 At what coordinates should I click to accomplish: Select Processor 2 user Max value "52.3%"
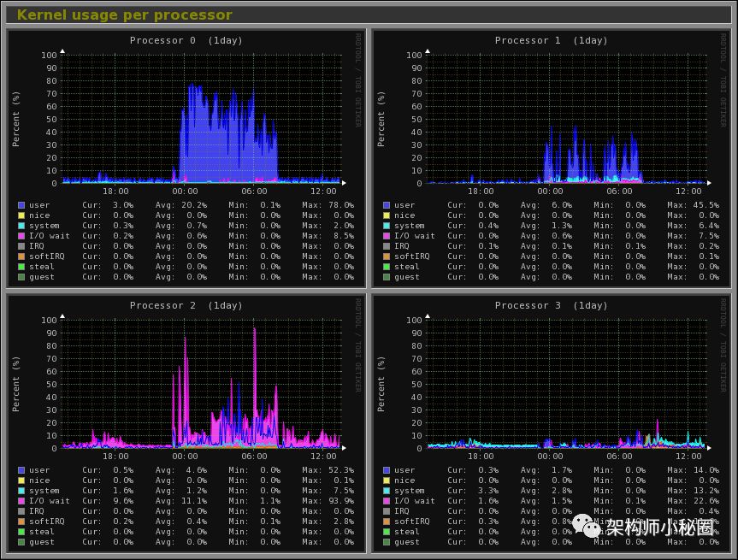[341, 470]
